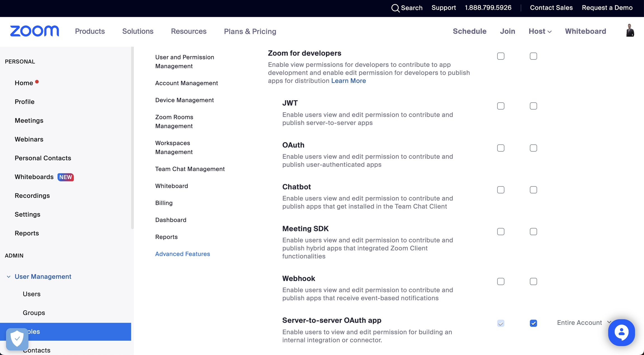Check view box for Zoom for developers
The width and height of the screenshot is (644, 355).
click(501, 56)
